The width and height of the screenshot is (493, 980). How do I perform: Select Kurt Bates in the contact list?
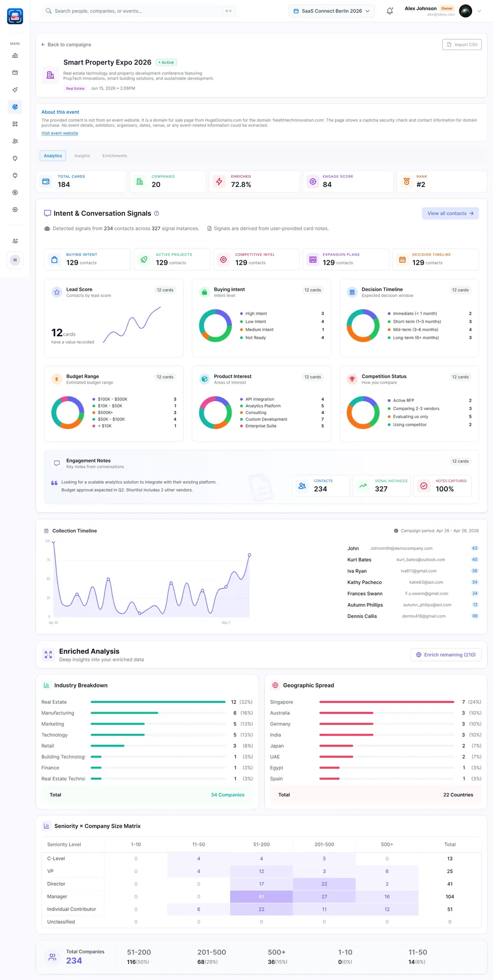(412, 559)
